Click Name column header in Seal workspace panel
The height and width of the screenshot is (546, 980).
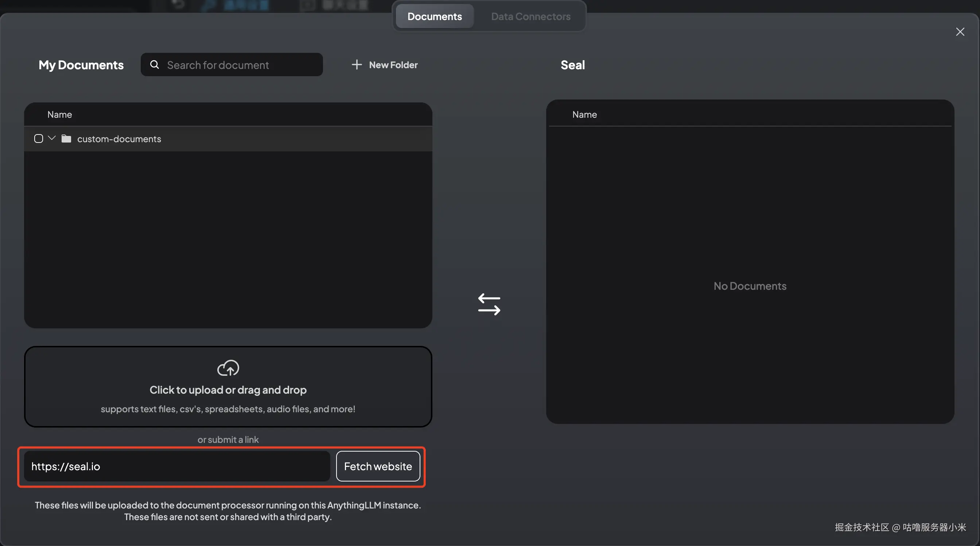pos(584,114)
